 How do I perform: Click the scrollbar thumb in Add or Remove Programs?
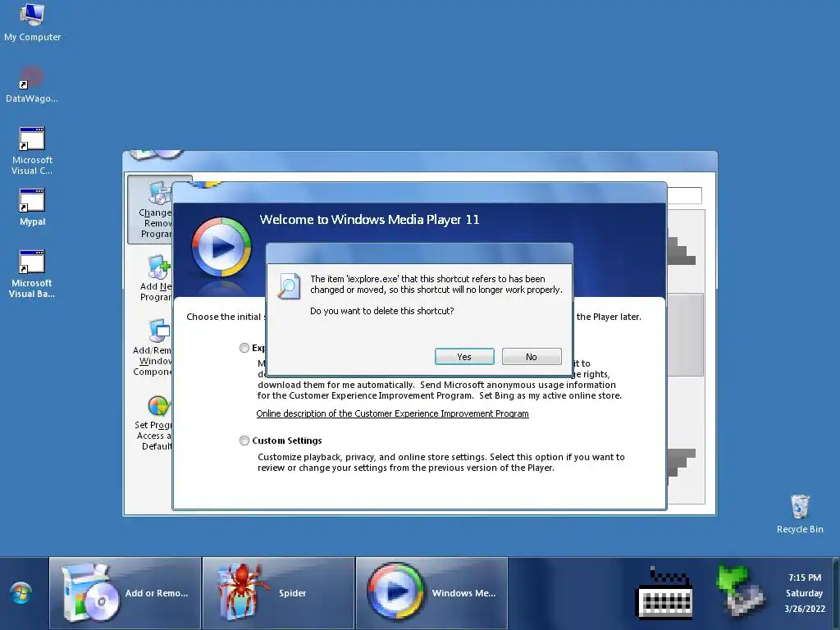click(686, 335)
